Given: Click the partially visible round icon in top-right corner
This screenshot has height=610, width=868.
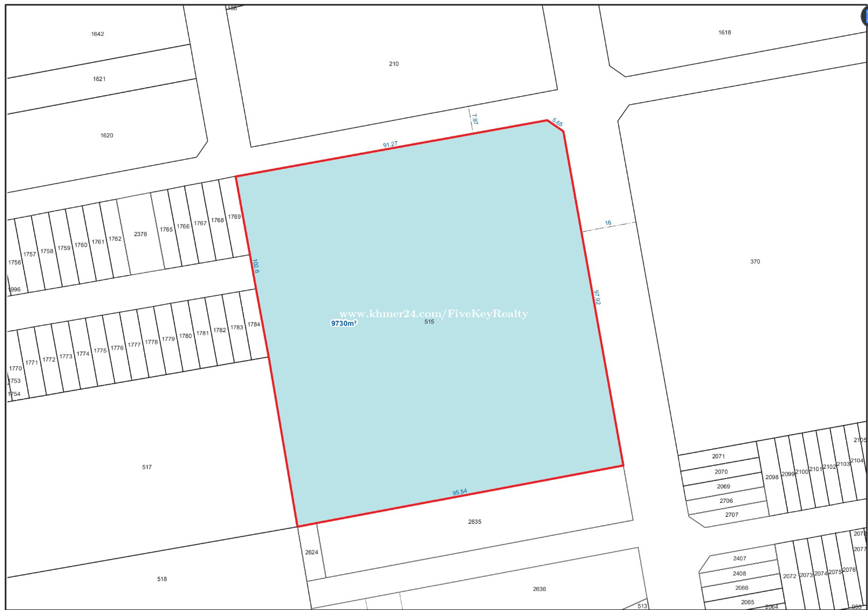Looking at the screenshot, I should tap(865, 16).
